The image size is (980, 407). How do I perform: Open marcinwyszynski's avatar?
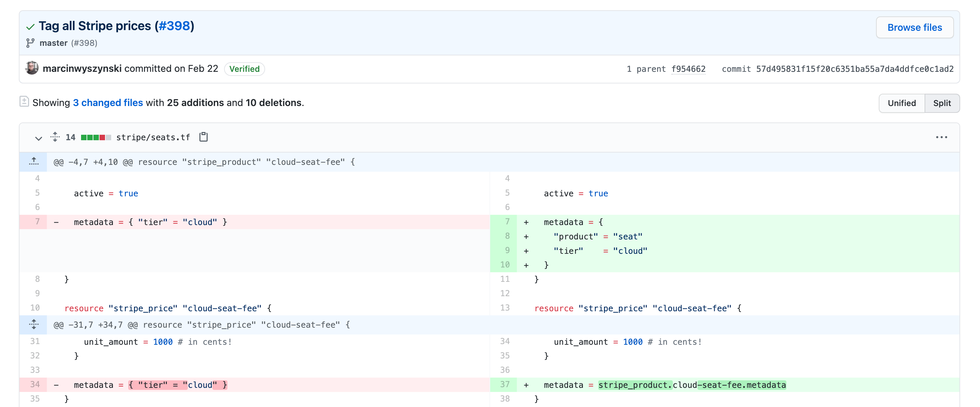tap(32, 68)
